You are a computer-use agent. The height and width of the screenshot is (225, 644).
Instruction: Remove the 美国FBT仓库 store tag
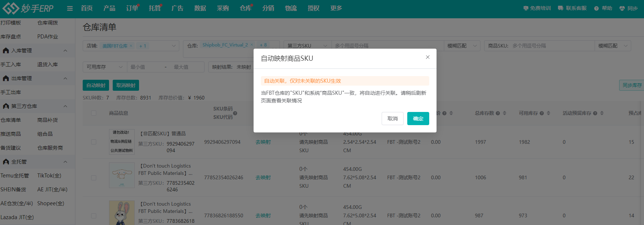pos(131,46)
